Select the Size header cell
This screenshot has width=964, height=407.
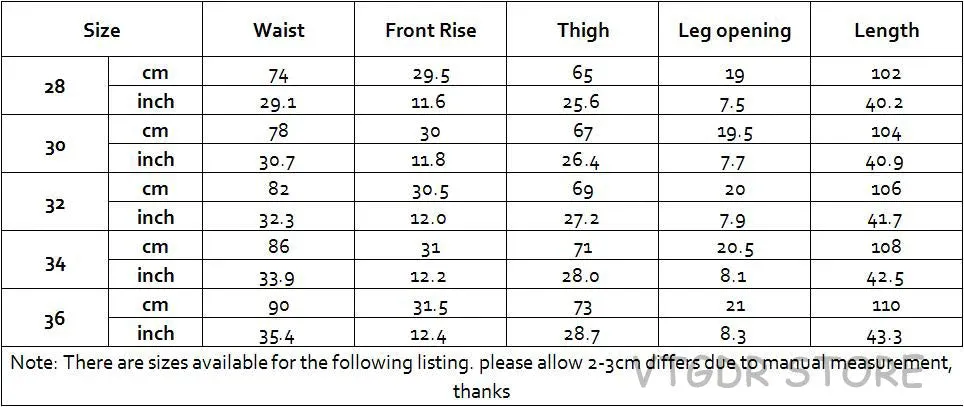(x=102, y=30)
